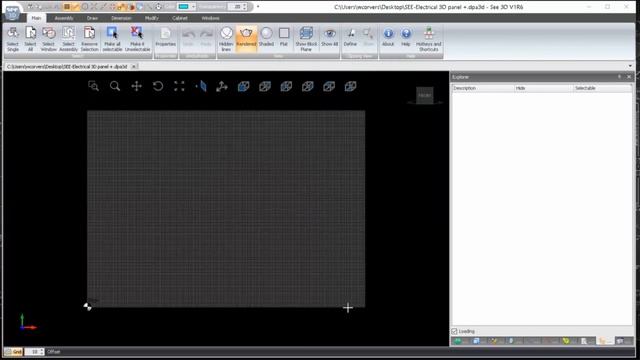640x360 pixels.
Task: Close the Explorer panel
Action: 629,77
